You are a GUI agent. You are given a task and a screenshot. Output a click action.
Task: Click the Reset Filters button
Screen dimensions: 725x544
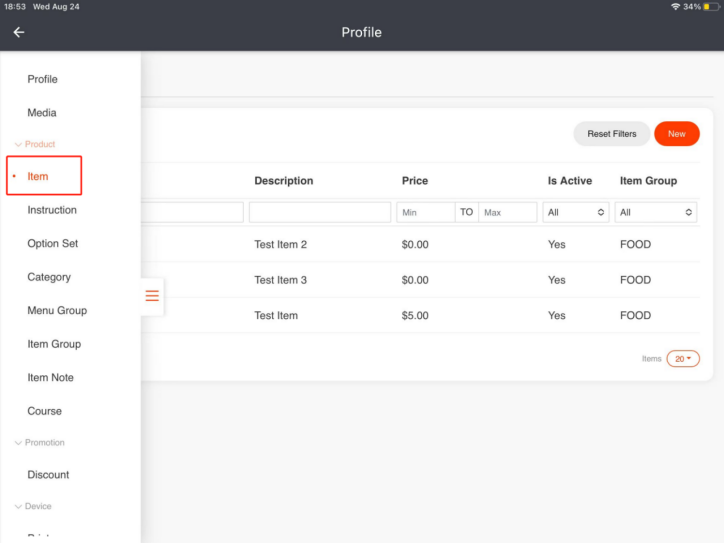[x=611, y=134]
